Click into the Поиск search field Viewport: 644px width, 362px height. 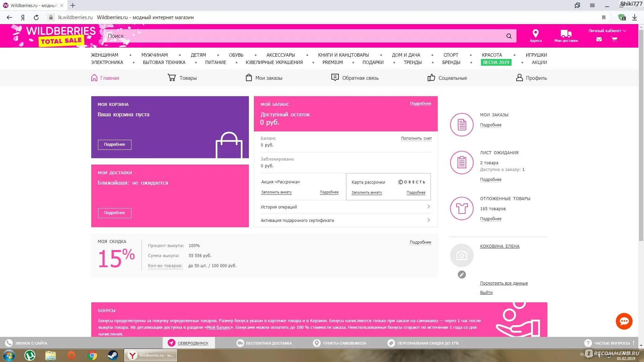coord(302,36)
